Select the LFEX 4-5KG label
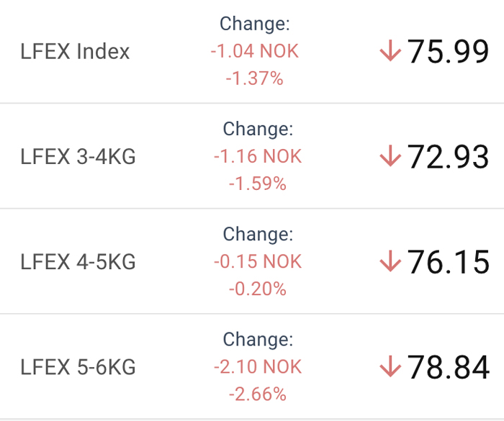This screenshot has height=421, width=504. [x=78, y=262]
